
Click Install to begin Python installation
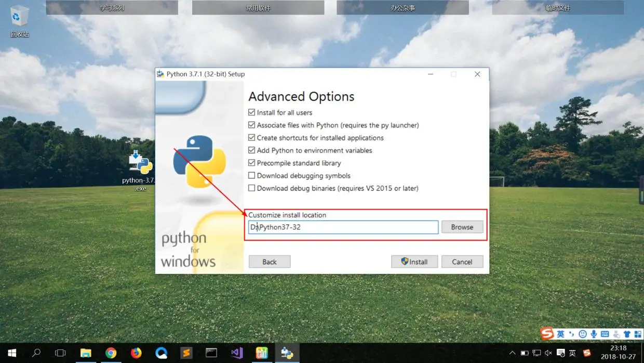414,262
